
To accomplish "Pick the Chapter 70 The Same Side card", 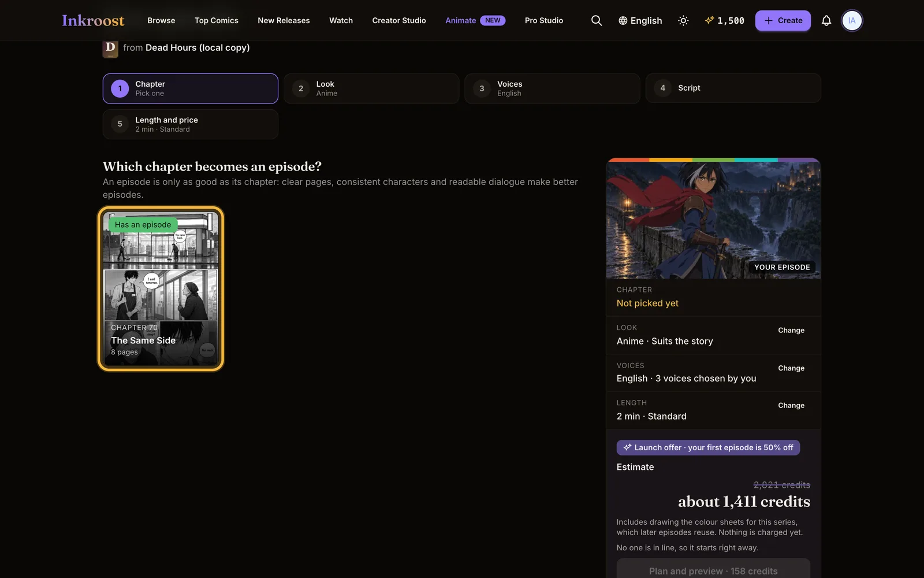I will (161, 288).
